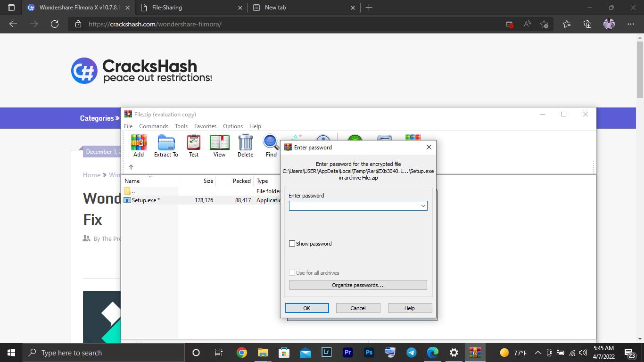The width and height of the screenshot is (644, 362).
Task: Select Setup.exe in the file list
Action: [x=146, y=200]
